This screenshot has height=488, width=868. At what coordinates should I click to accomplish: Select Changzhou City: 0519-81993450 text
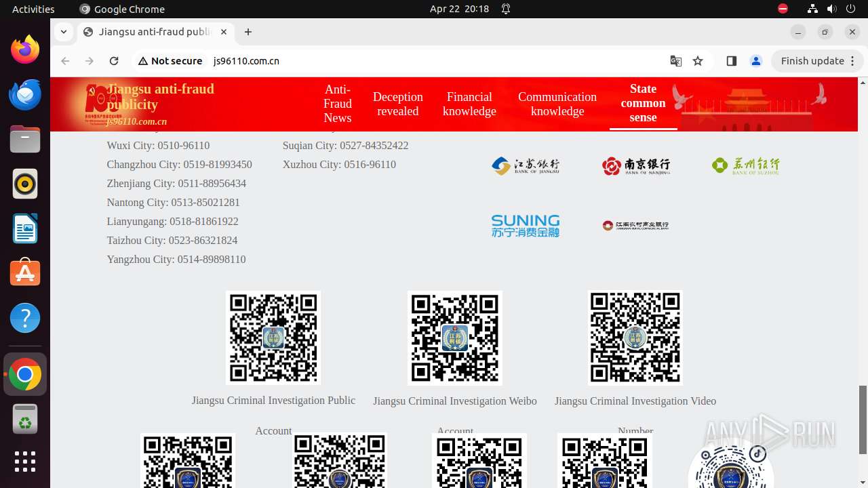[x=179, y=165]
